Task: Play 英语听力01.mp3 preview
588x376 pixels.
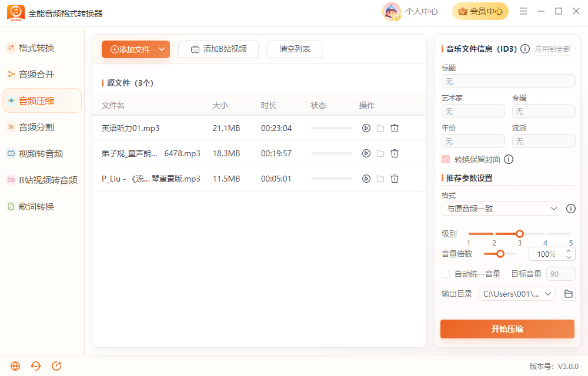Action: click(x=366, y=128)
